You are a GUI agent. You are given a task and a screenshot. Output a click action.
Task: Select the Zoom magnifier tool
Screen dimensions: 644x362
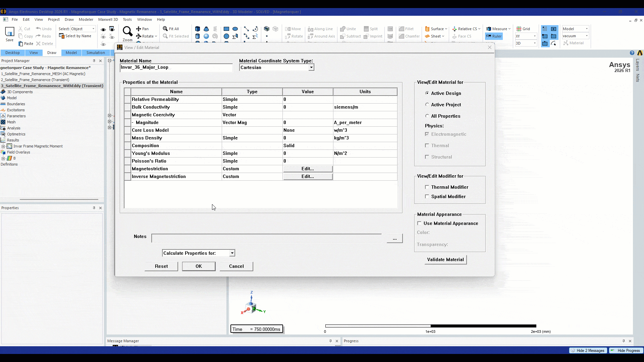[x=127, y=32]
